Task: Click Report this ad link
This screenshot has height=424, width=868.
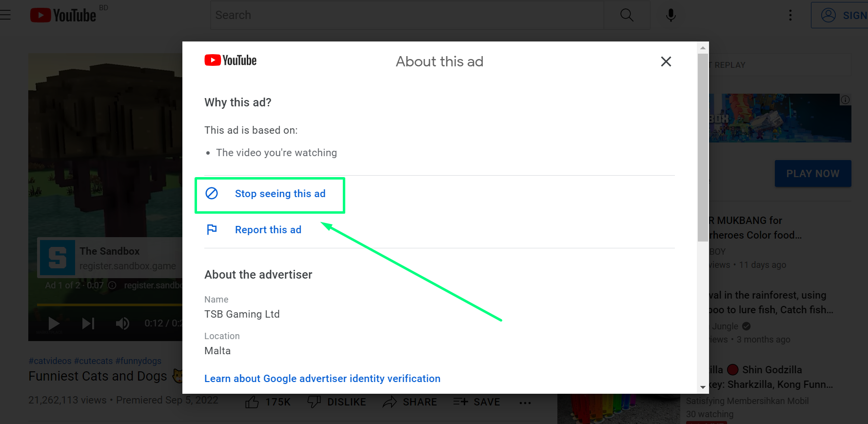Action: [x=268, y=230]
